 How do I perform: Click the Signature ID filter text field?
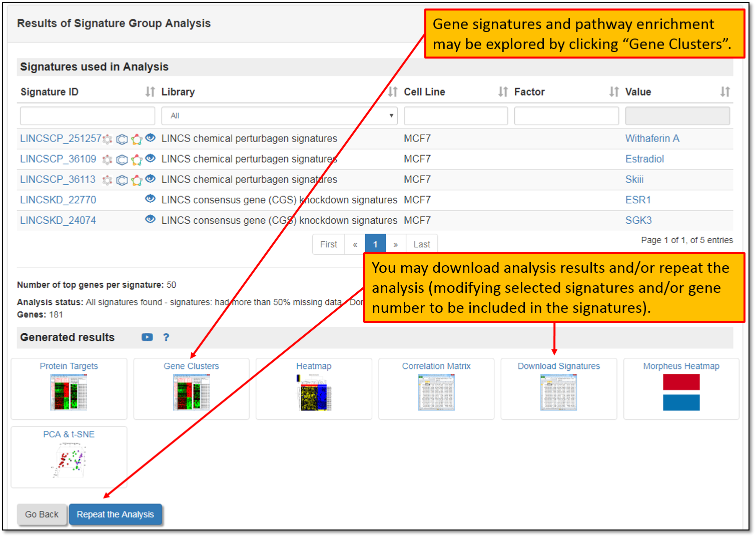(88, 116)
